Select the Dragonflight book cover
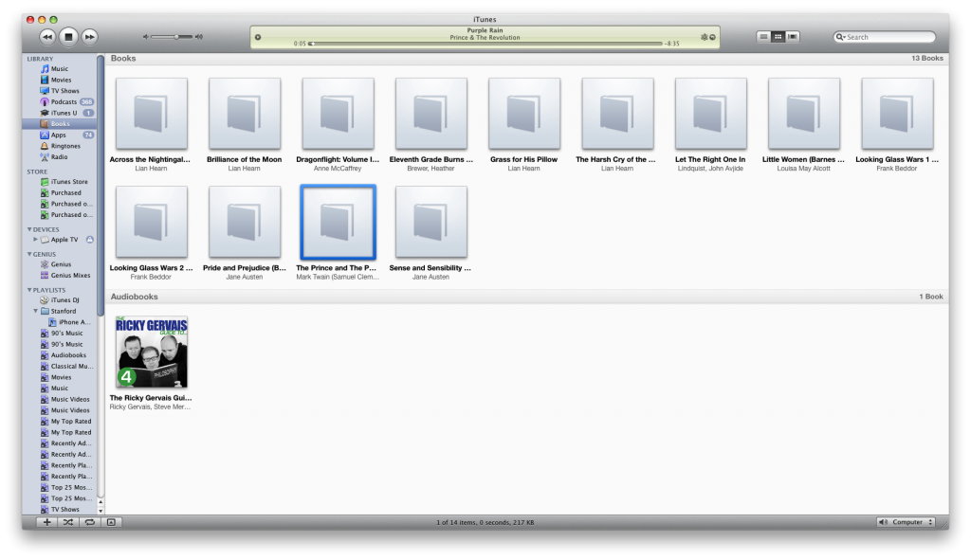Screen dimensions: 971x560 339,114
